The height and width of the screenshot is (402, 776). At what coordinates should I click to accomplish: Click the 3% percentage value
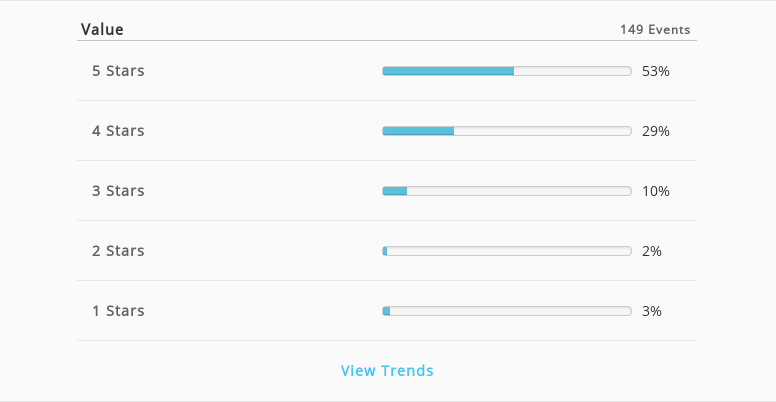click(652, 311)
